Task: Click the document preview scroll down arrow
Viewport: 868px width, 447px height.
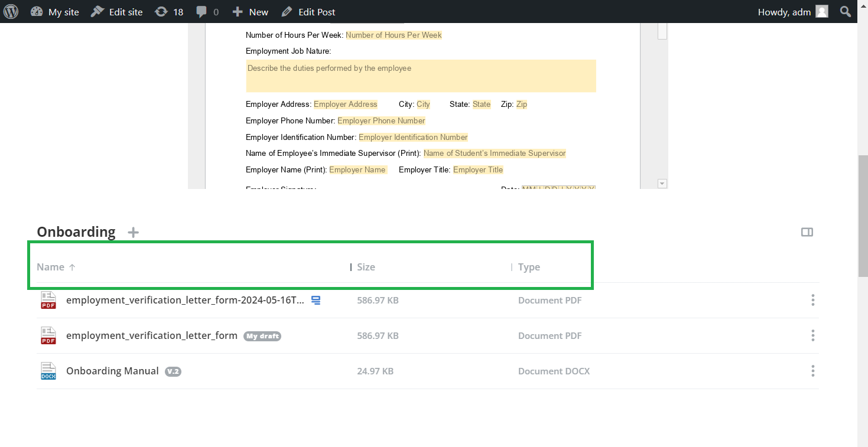Action: pos(662,184)
